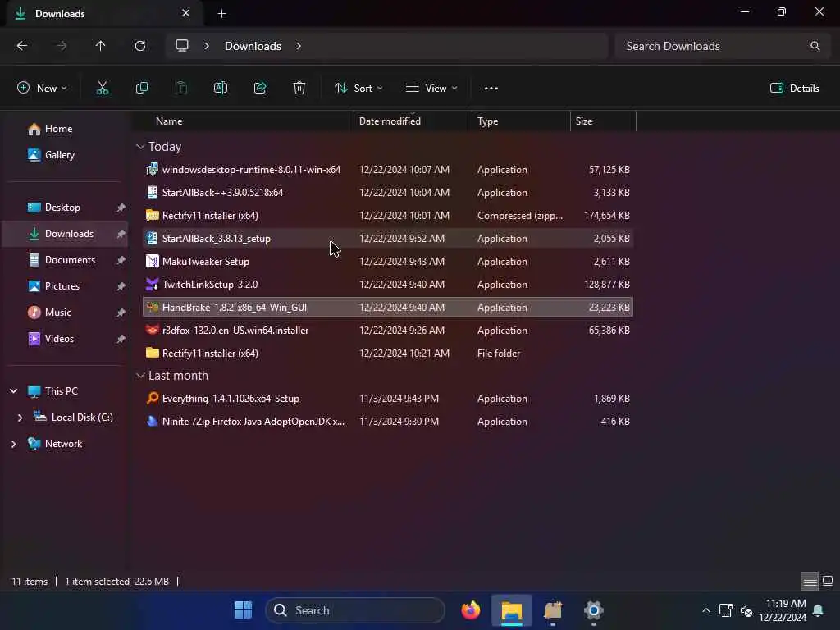Open the New dropdown menu

[x=42, y=89]
